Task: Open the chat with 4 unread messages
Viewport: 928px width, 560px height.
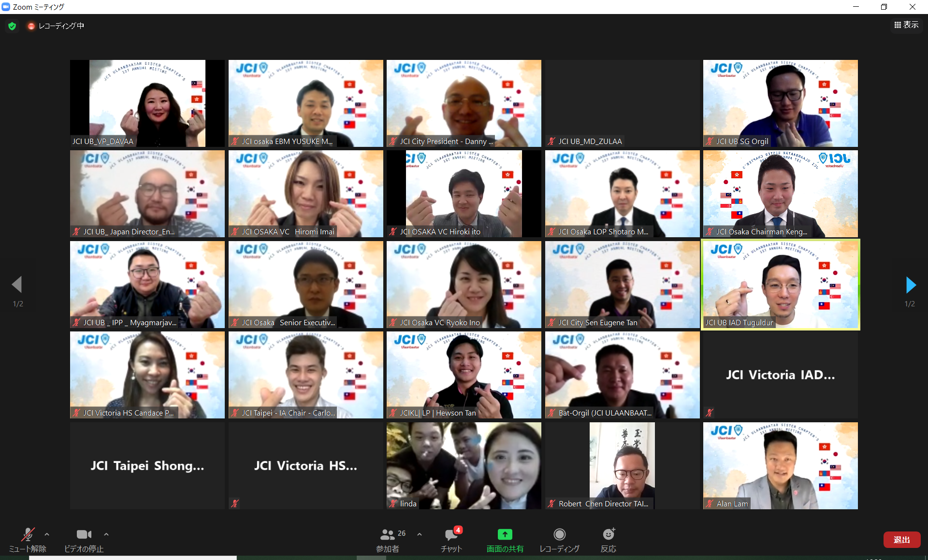Action: 451,534
